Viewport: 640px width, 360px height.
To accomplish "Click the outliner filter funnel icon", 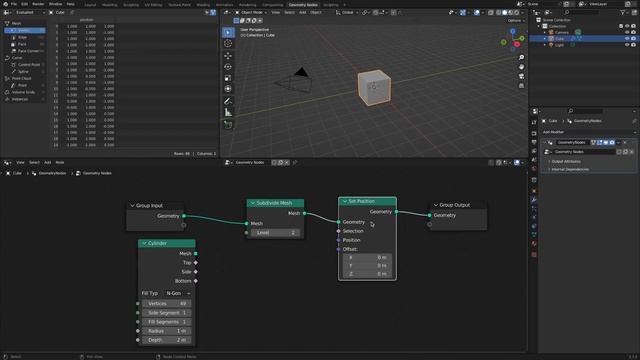I will coord(623,13).
